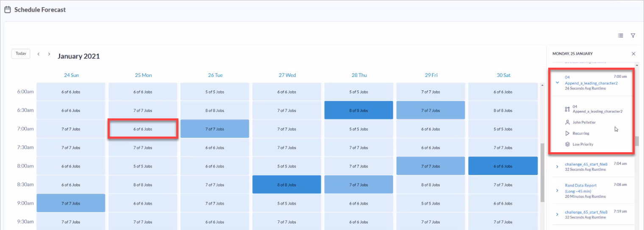This screenshot has width=644, height=230.
Task: Close the Monday, 25 January side panel
Action: pyautogui.click(x=633, y=54)
